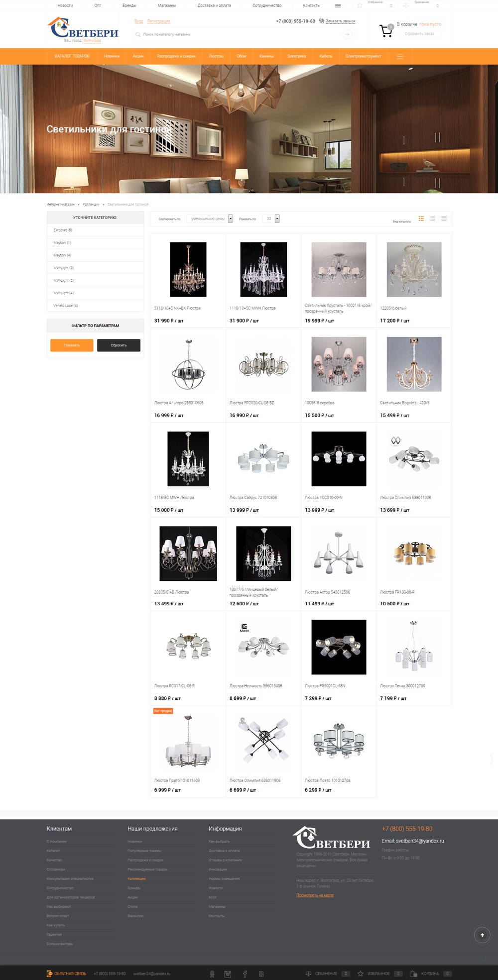
Task: Click the scroll-to-top arrow button
Action: click(482, 935)
